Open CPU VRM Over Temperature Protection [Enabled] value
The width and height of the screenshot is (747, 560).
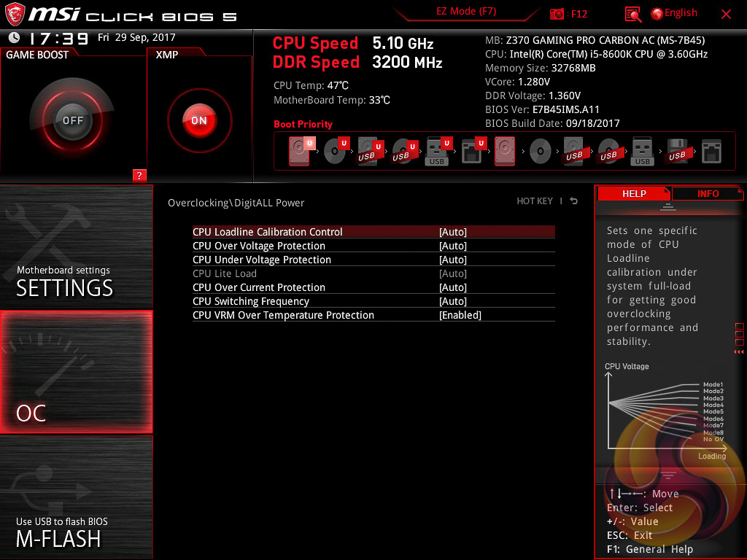tap(460, 315)
